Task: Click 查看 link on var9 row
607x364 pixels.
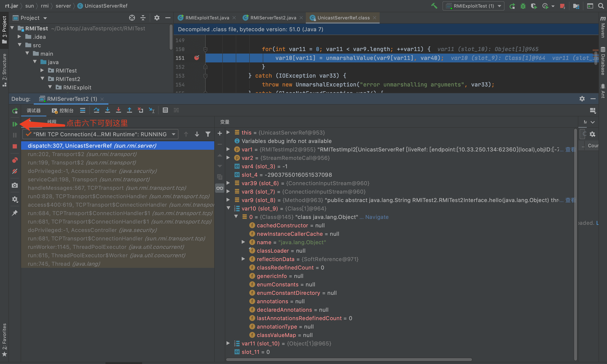Action: 570,200
